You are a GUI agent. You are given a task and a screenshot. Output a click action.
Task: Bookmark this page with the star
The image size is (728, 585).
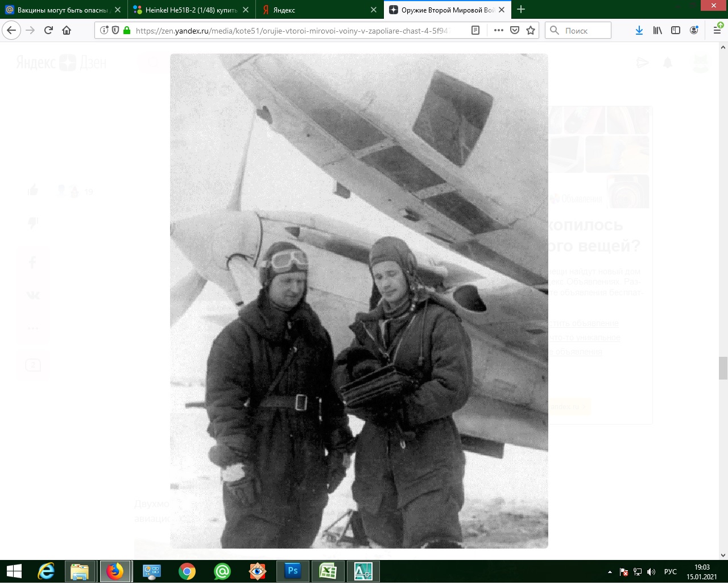click(x=531, y=31)
